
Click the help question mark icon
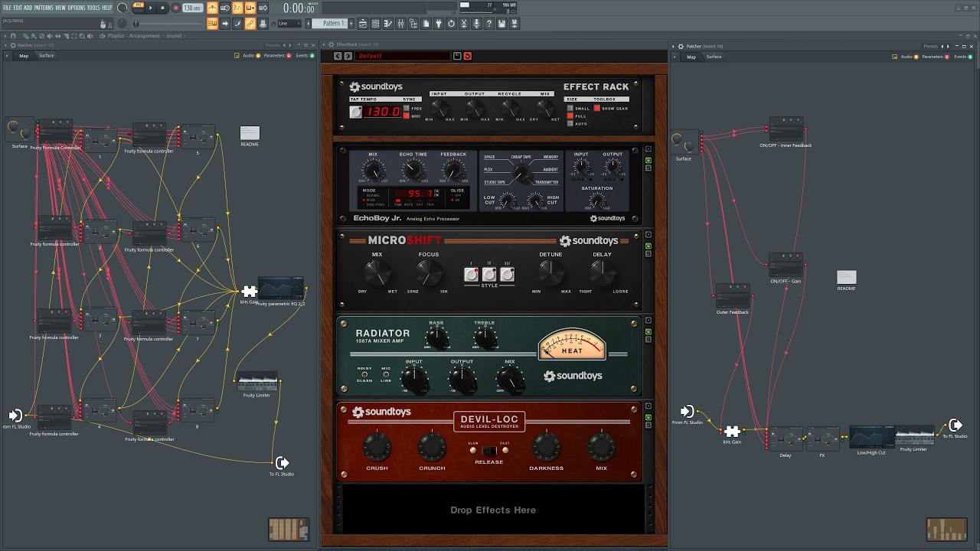tap(489, 24)
